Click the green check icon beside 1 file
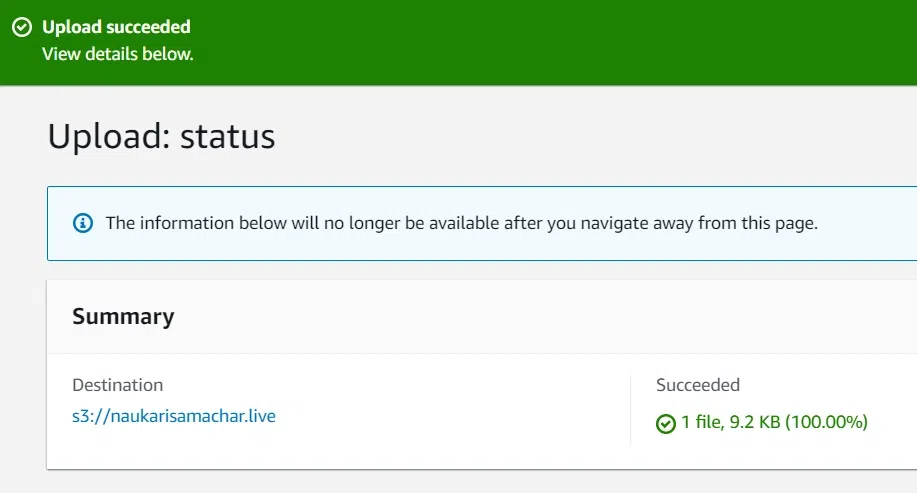917x493 pixels. coord(665,424)
